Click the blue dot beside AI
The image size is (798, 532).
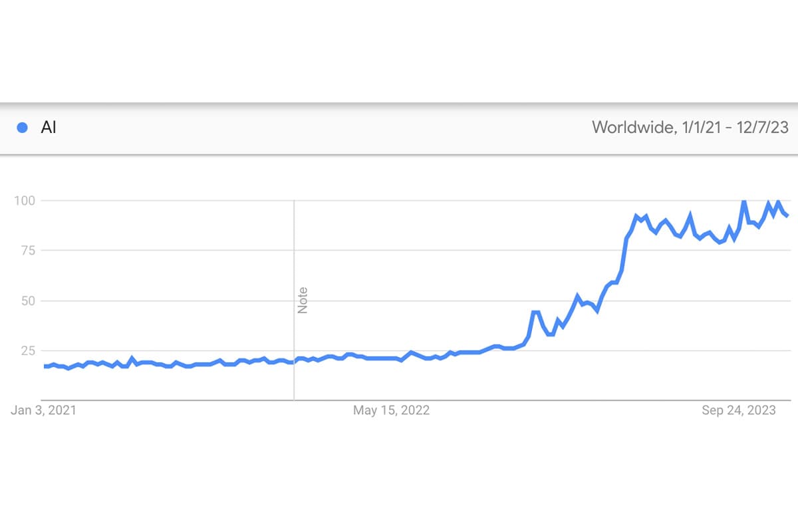23,128
